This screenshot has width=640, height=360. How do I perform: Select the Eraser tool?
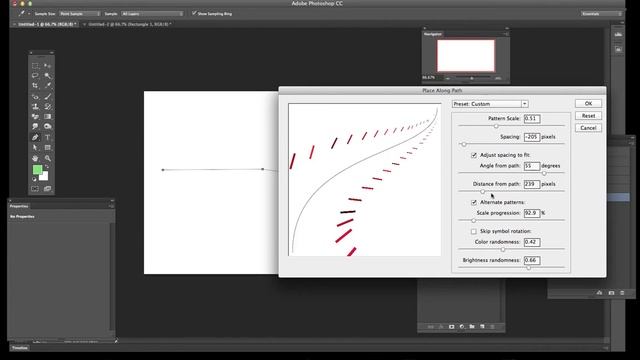tap(35, 117)
